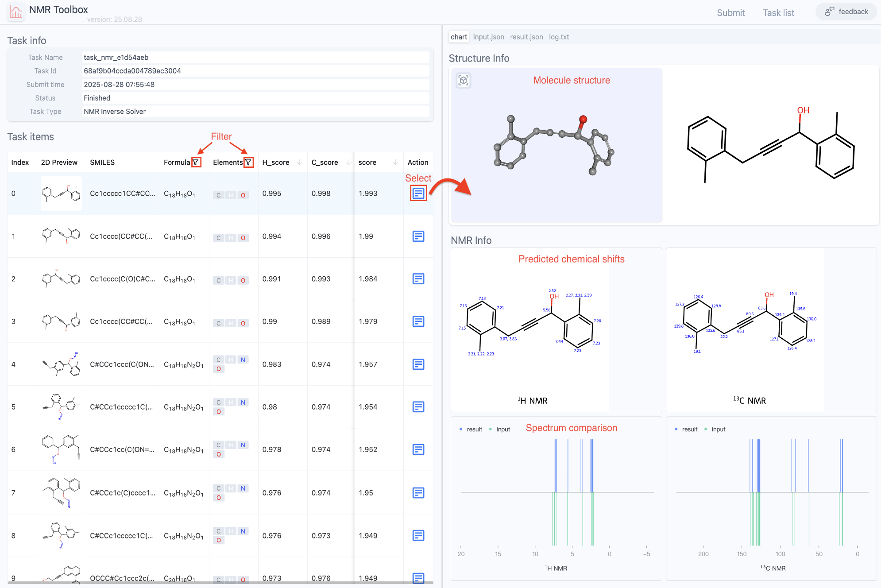
Task: Toggle result series in 13C NMR legend
Action: [x=686, y=429]
